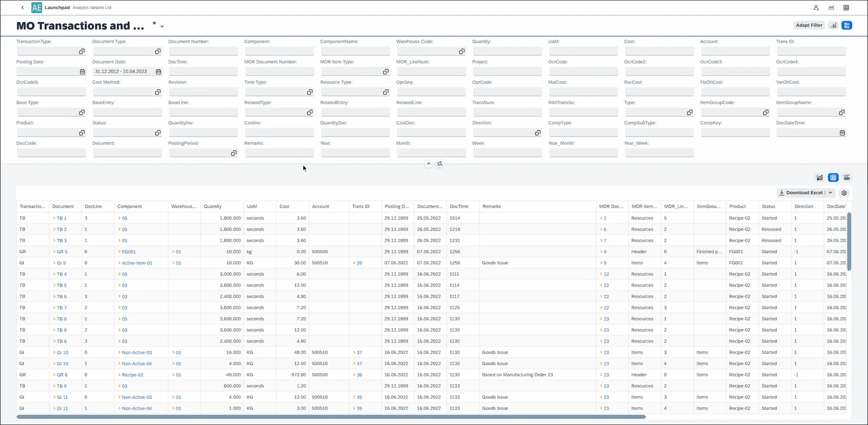Image resolution: width=868 pixels, height=425 pixels.
Task: Open value help for ItemGroupCode filter
Action: (765, 113)
